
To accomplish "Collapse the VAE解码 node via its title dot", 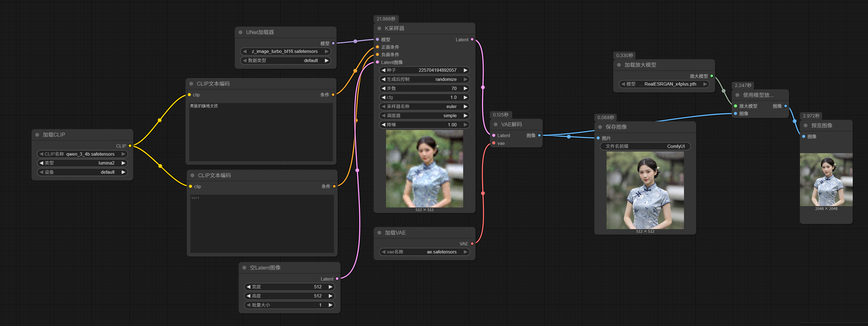I will (x=495, y=124).
